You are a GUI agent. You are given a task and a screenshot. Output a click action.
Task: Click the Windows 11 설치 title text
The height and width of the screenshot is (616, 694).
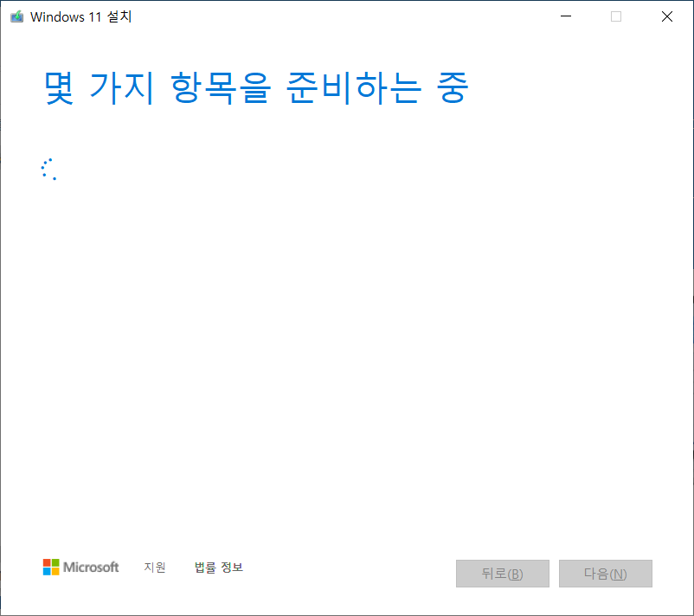coord(81,16)
